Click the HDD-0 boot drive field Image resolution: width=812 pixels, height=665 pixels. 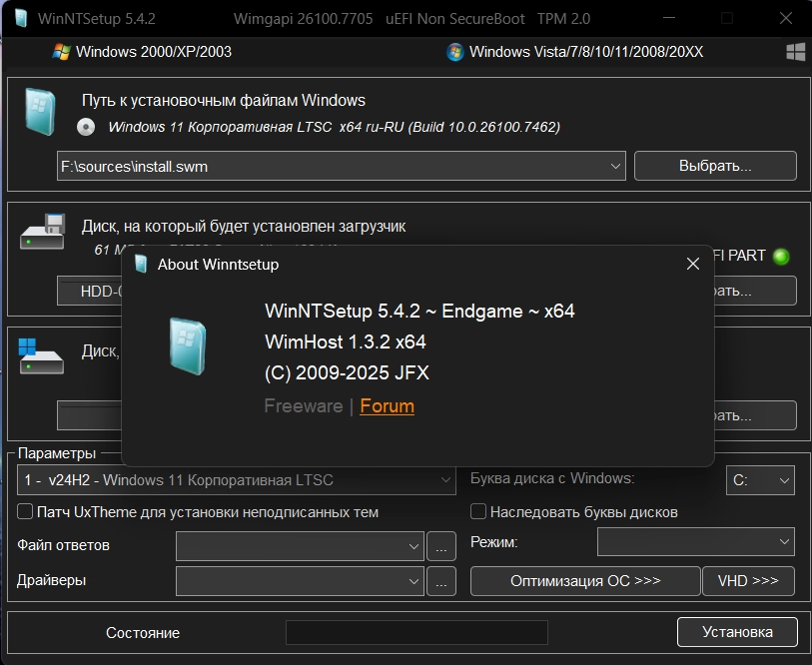(89, 292)
